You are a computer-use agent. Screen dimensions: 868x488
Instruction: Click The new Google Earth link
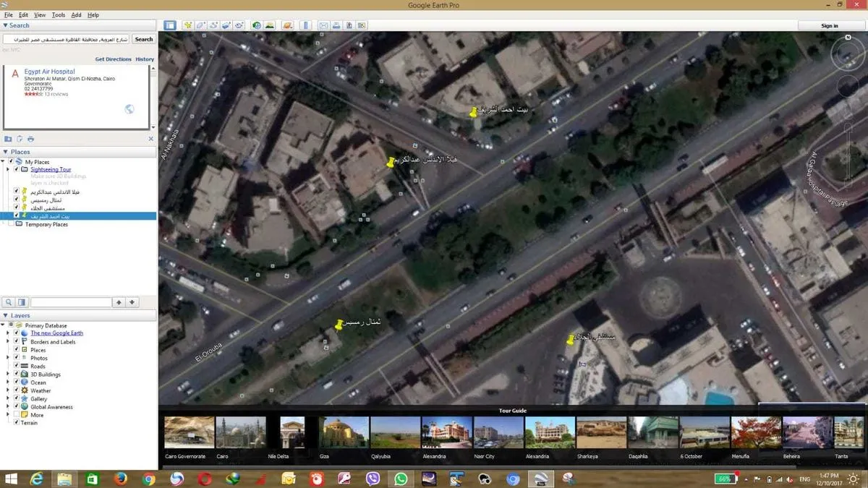click(56, 333)
